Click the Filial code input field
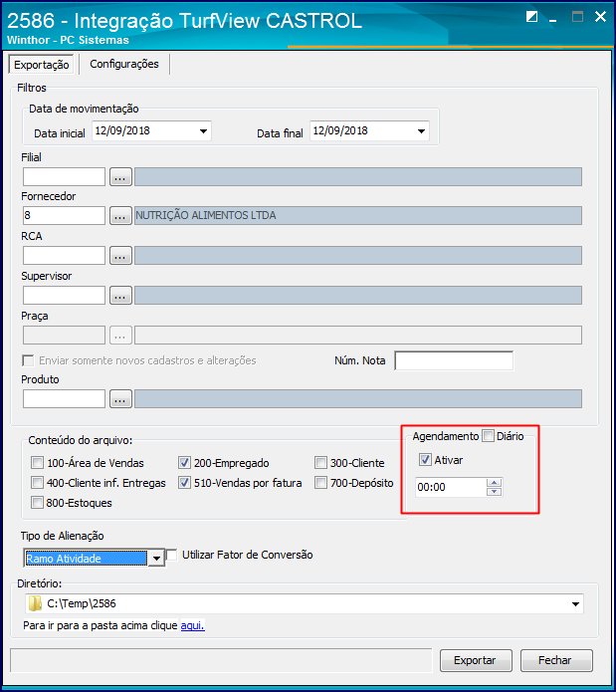 64,177
